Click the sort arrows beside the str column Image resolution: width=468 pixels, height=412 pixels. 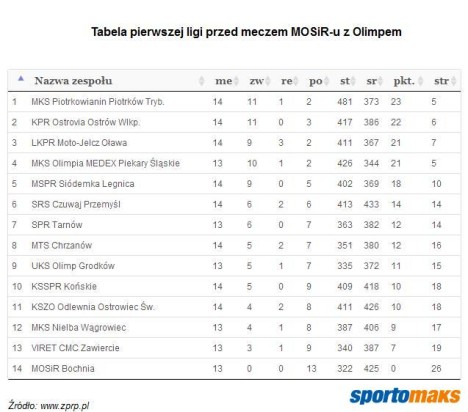453,81
